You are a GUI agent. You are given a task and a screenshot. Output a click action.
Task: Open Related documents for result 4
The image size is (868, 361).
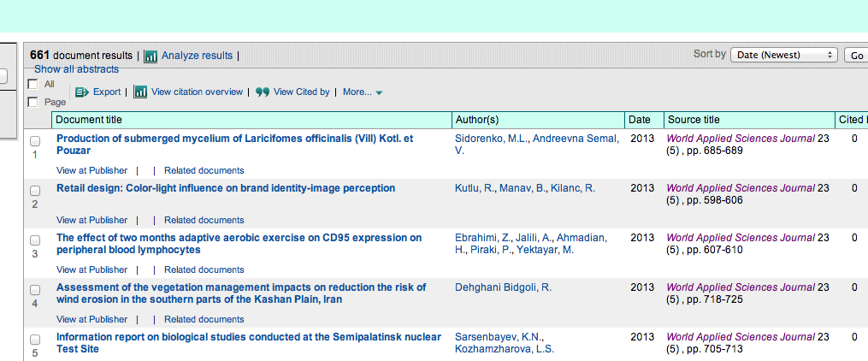pos(204,319)
